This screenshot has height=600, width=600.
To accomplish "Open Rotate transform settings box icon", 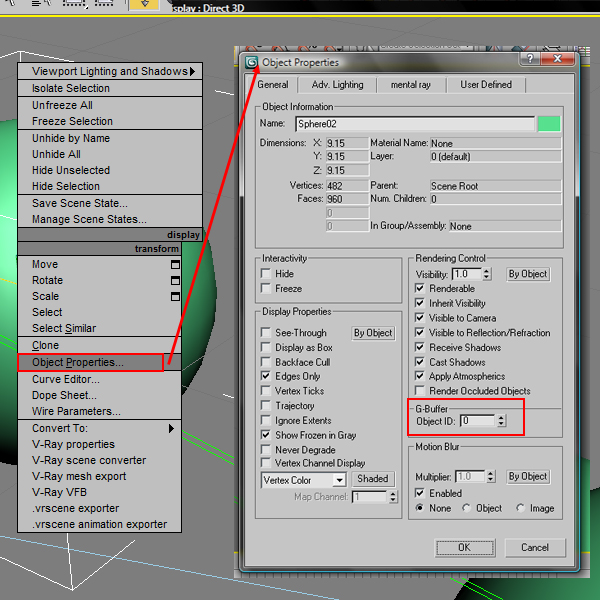I will [x=175, y=281].
